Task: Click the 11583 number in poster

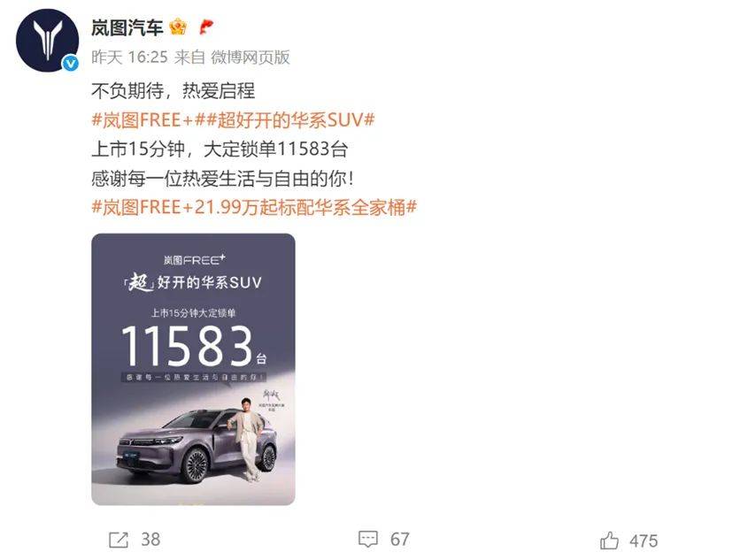Action: (x=188, y=346)
